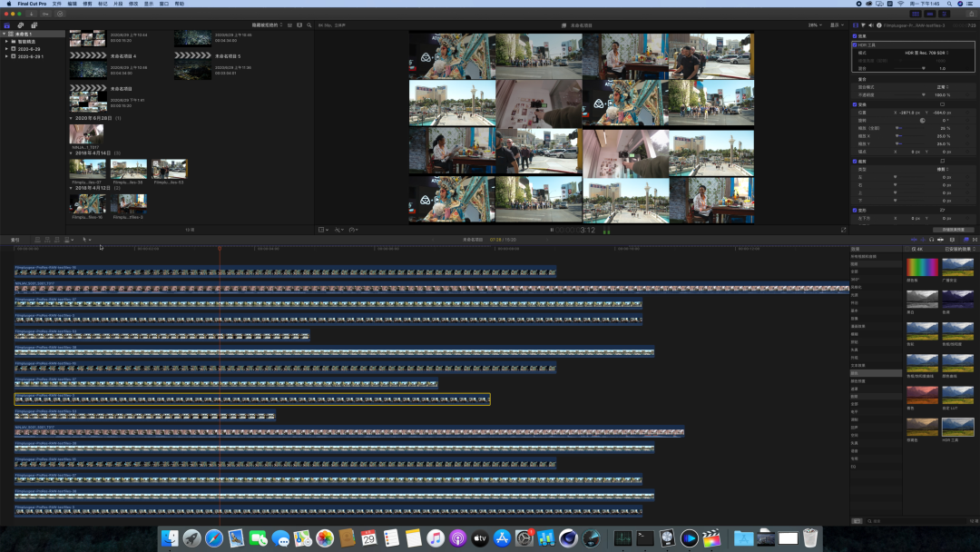Select the arrow tool in timeline toolbar
This screenshot has width=980, height=552.
(85, 240)
